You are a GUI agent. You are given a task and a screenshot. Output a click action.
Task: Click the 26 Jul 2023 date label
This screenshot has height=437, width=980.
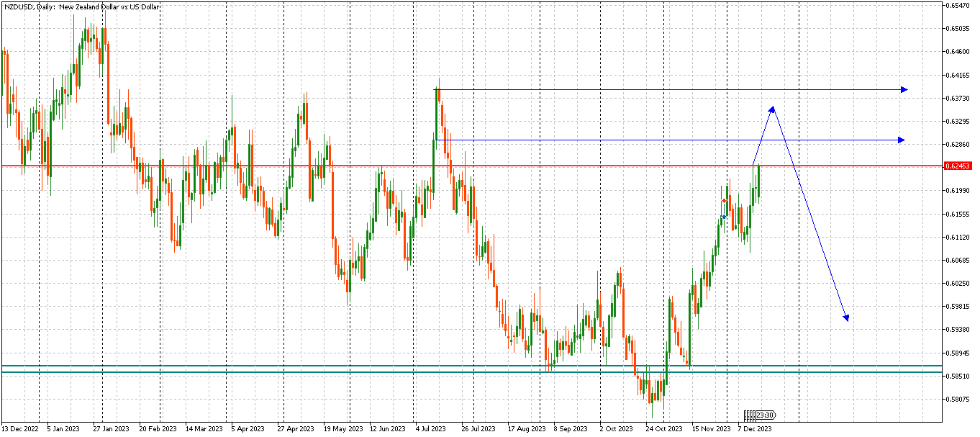click(x=478, y=428)
